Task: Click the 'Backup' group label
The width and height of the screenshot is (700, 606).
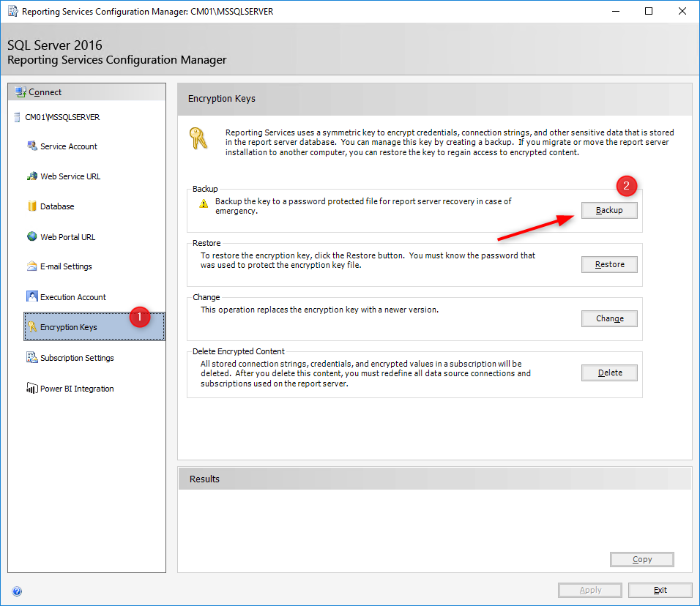Action: click(205, 189)
